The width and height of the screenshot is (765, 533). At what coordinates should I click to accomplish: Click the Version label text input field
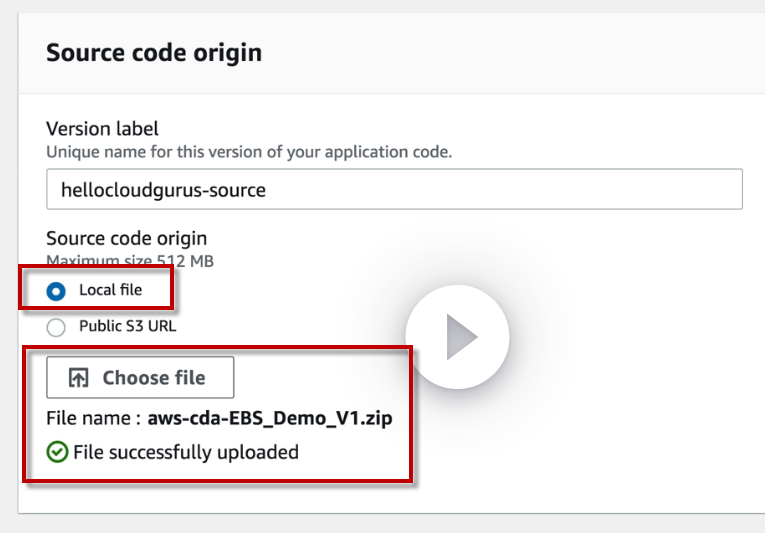pos(394,189)
